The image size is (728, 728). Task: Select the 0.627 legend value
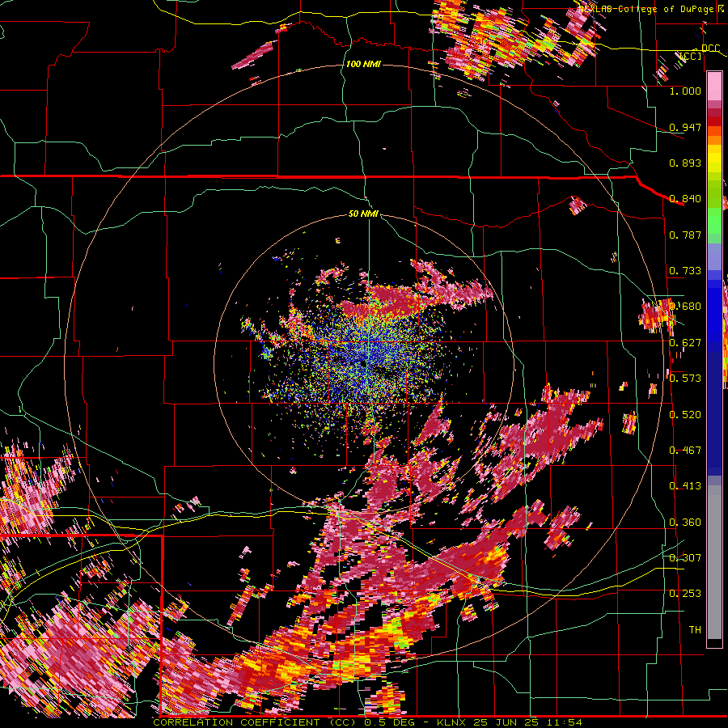(685, 343)
